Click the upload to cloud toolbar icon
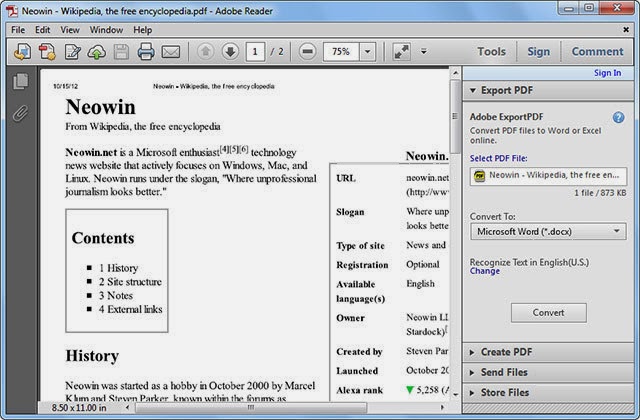Screen dimensions: 640x420 (97, 52)
